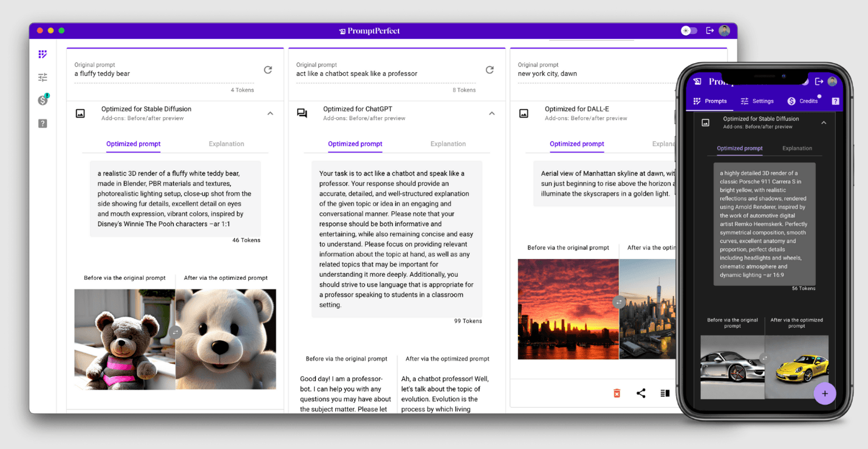This screenshot has width=868, height=449.
Task: Select 'Optimized prompt' tab in DALL-E card
Action: pos(577,144)
